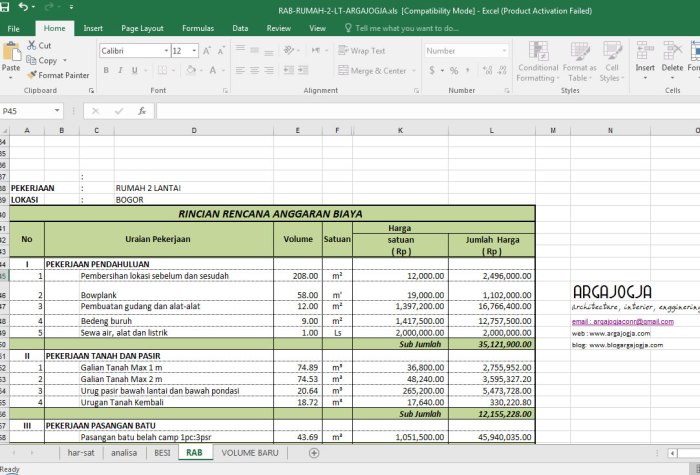Screen dimensions: 700x475
Task: Toggle Wrap Text for the cell
Action: click(362, 50)
